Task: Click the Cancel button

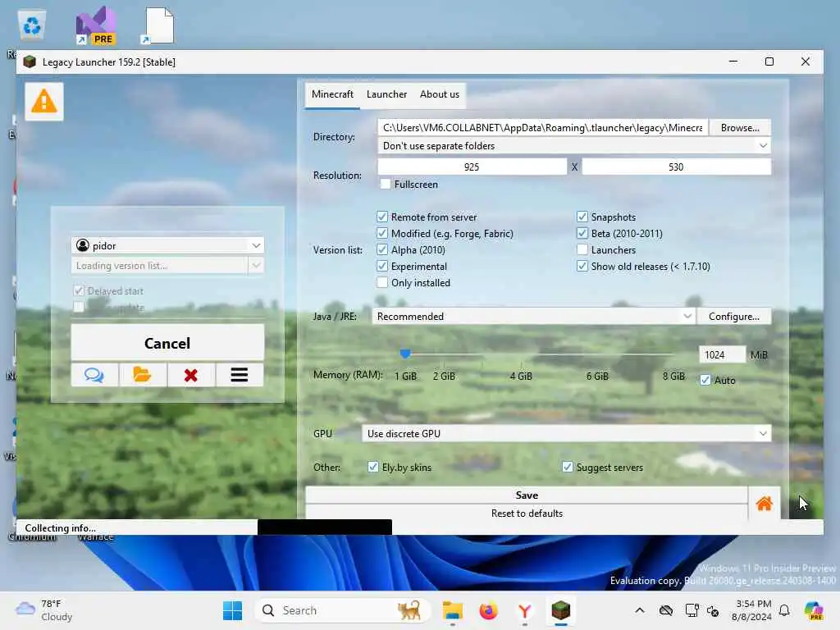Action: (167, 343)
